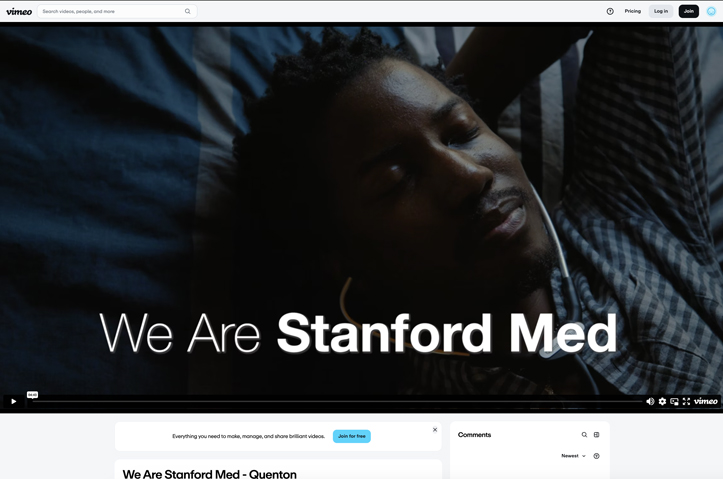This screenshot has width=723, height=479.
Task: Go to the Vimeo home logo
Action: tap(19, 12)
